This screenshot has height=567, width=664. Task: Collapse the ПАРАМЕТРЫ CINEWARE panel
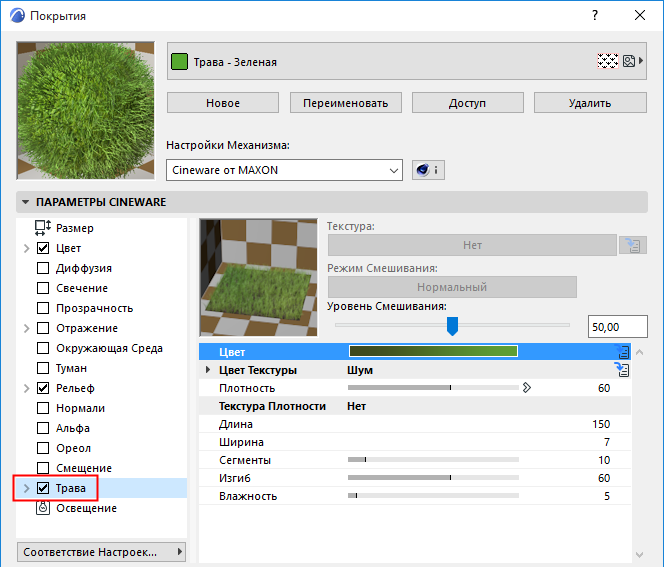[x=26, y=202]
